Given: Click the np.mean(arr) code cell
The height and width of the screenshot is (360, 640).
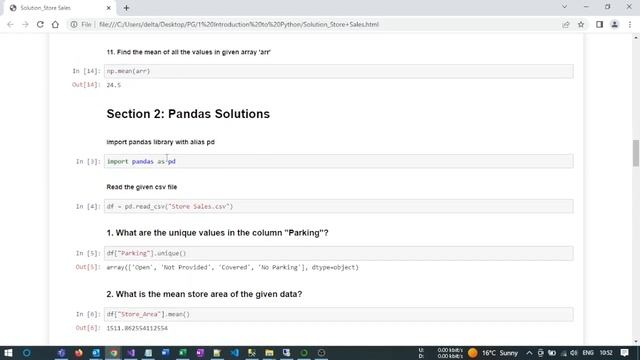Looking at the screenshot, I should pos(338,71).
